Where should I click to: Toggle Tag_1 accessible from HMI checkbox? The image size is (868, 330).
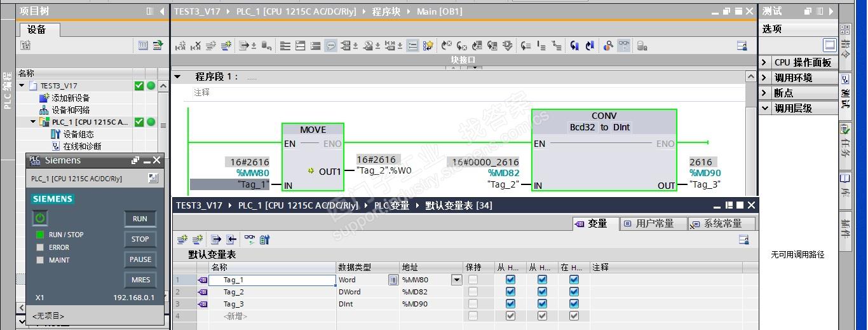click(510, 280)
